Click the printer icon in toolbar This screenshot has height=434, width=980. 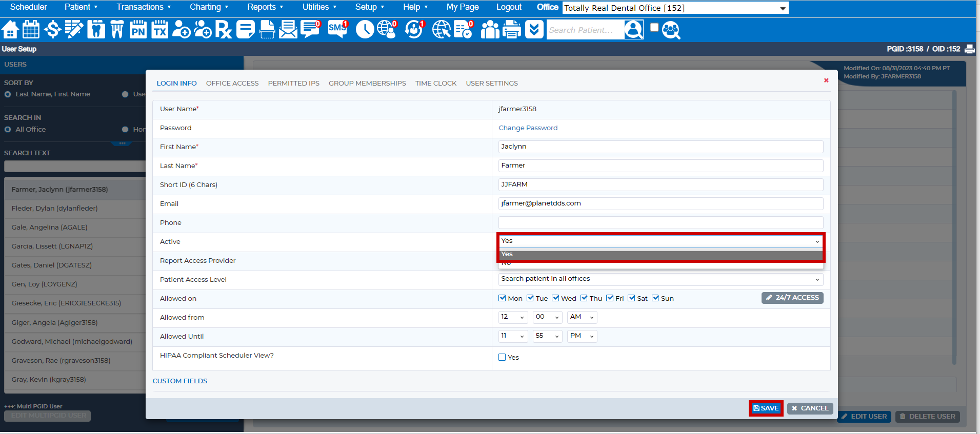511,30
